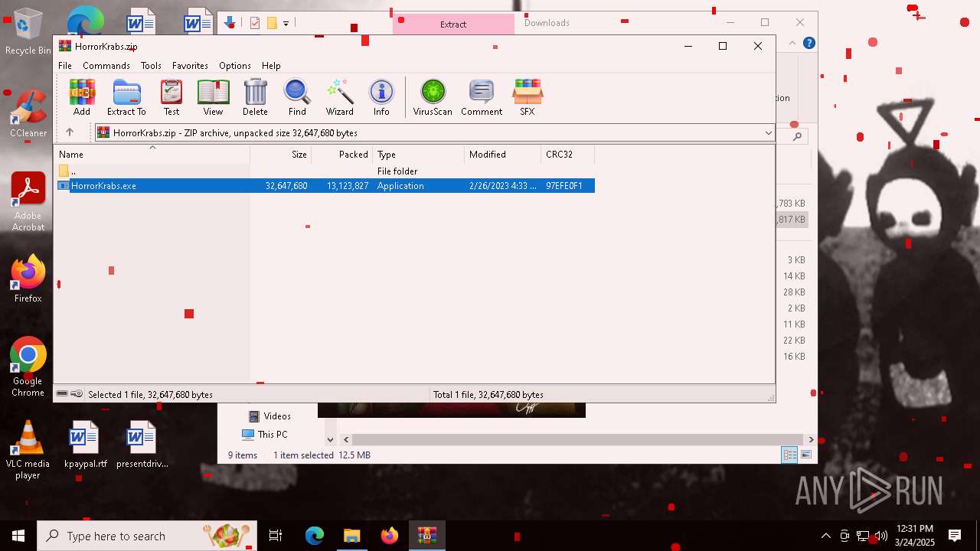The width and height of the screenshot is (980, 551).
Task: Click the Add toolbar icon in WinRAR
Action: 82,97
